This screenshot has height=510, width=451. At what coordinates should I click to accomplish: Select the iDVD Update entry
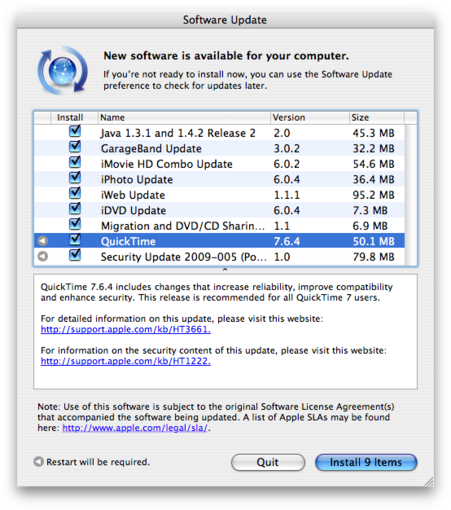tap(133, 211)
